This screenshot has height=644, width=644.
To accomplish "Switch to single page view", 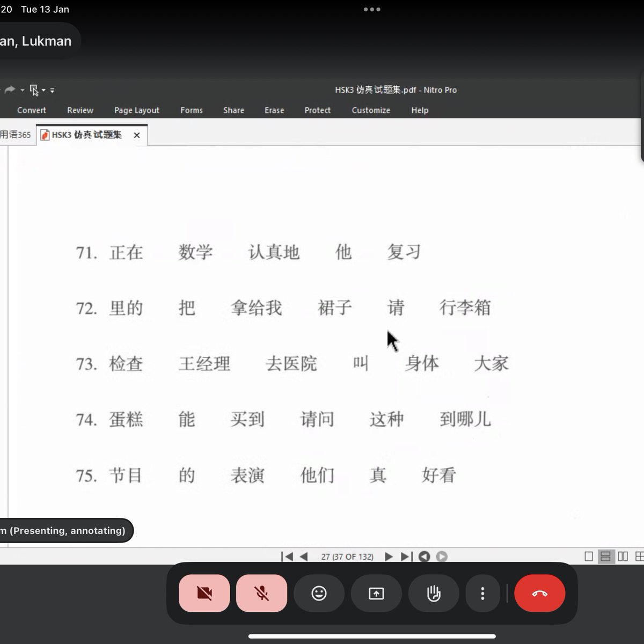I will pyautogui.click(x=589, y=557).
